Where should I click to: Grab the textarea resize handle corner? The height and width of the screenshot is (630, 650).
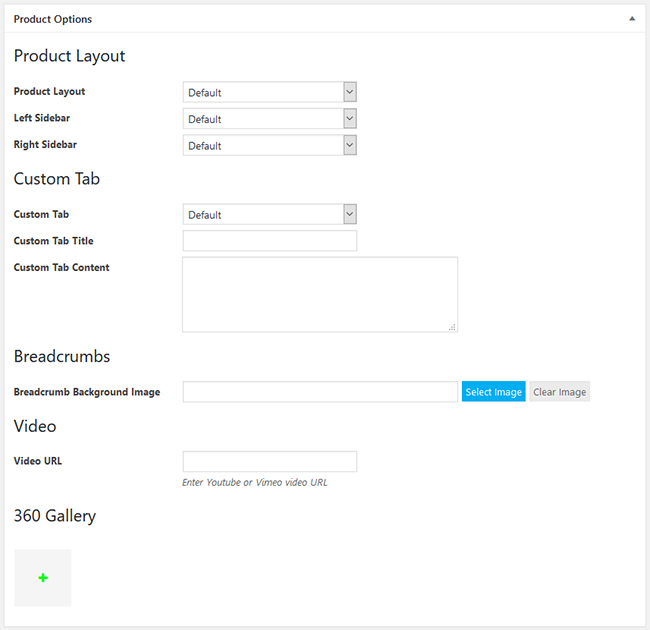coord(452,327)
